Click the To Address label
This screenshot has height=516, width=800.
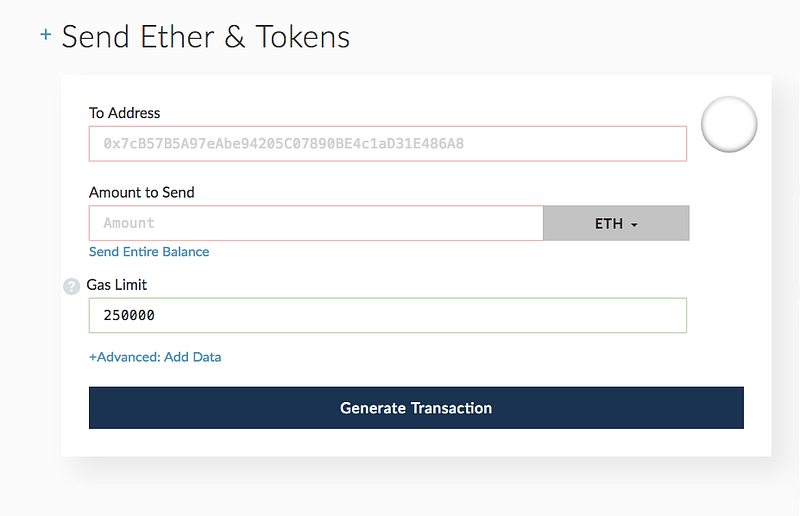(125, 113)
